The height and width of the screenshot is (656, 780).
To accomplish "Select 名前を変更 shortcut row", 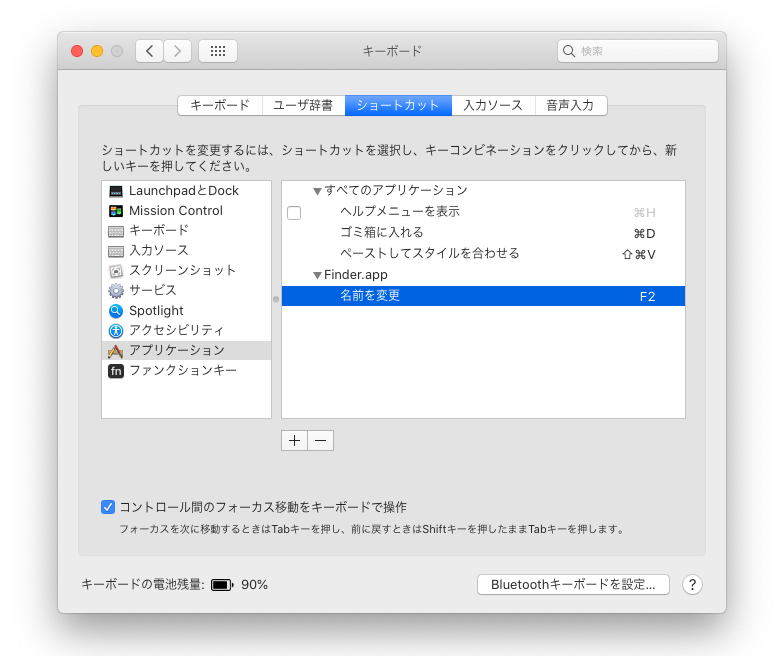I will pyautogui.click(x=484, y=296).
